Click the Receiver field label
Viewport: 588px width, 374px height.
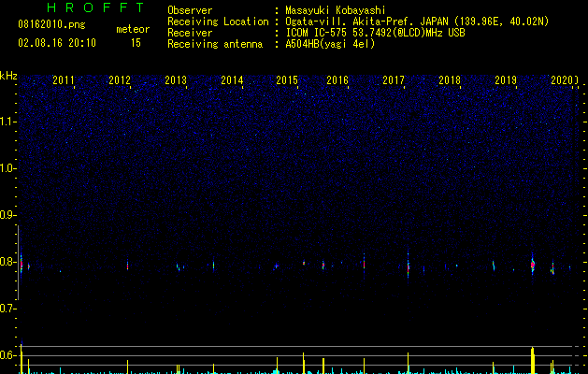click(x=190, y=33)
